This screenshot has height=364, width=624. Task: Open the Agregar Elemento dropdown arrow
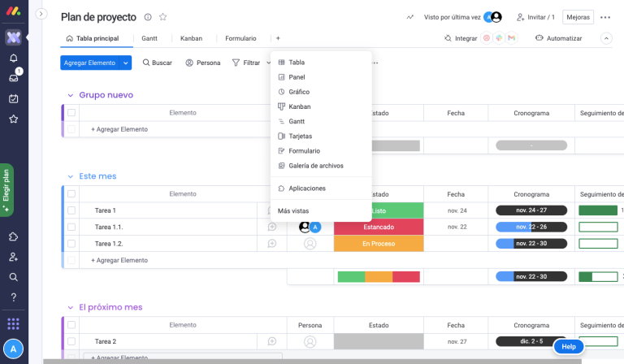tap(127, 63)
